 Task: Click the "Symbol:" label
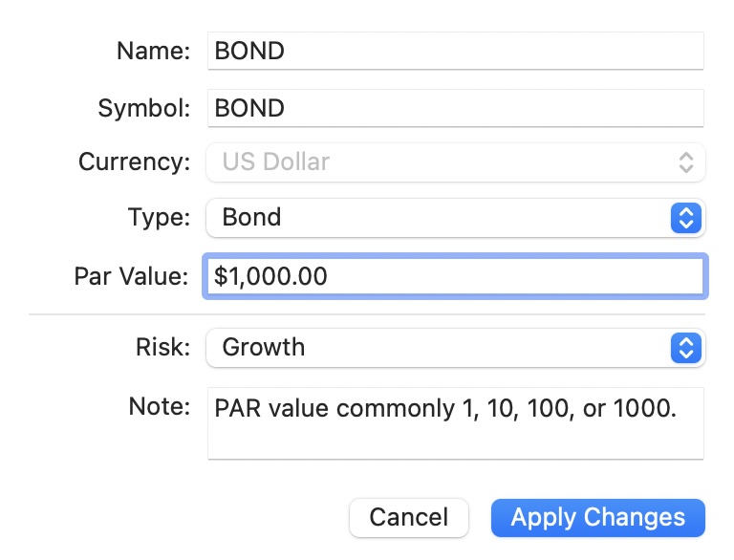tap(143, 108)
